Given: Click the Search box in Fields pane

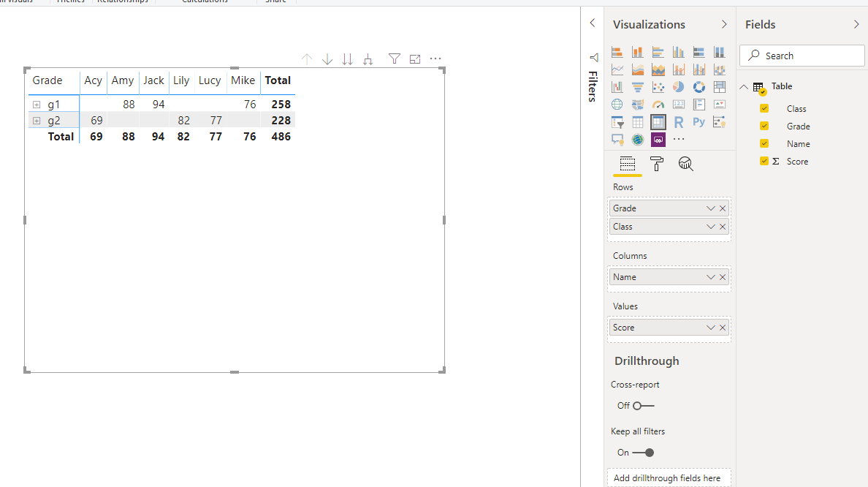Looking at the screenshot, I should [x=802, y=56].
